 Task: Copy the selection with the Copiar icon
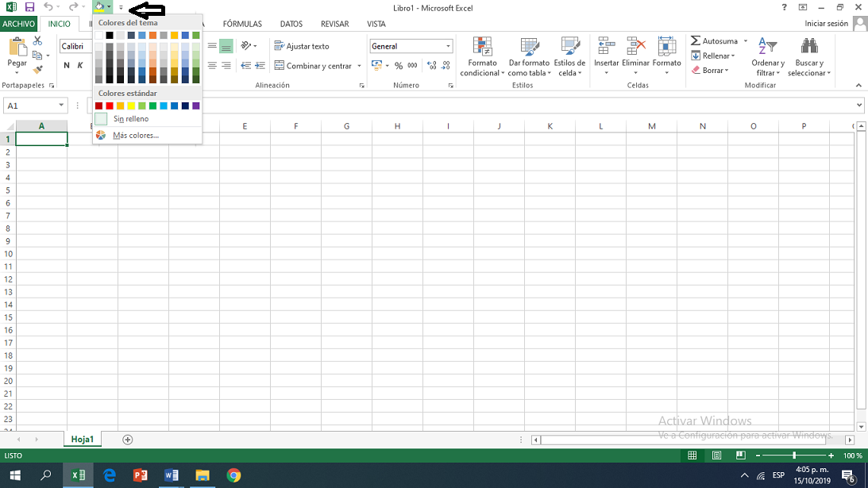(x=37, y=56)
